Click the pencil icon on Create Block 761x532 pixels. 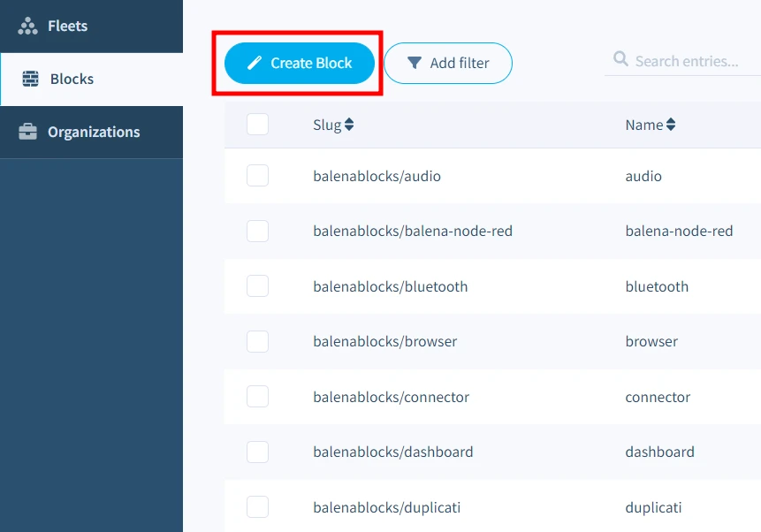(255, 63)
